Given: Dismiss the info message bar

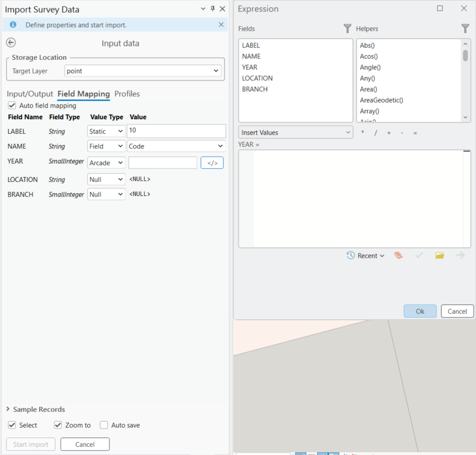Looking at the screenshot, I should pos(221,25).
